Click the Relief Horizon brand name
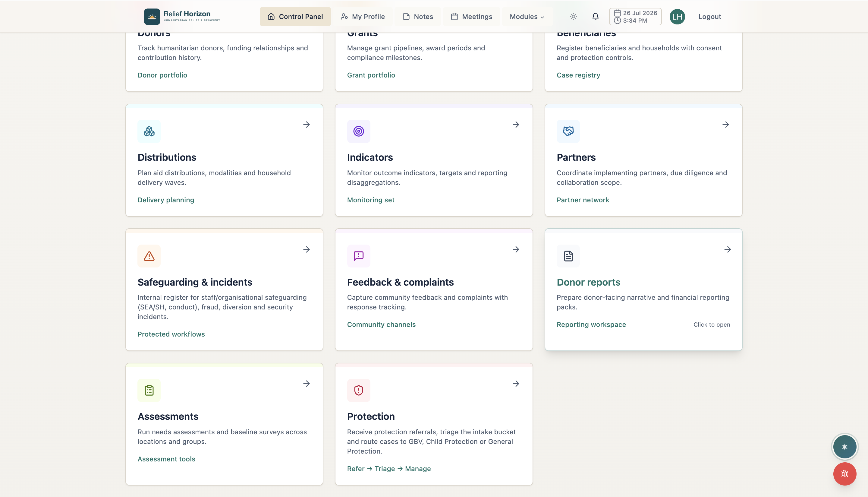868x497 pixels. [187, 14]
